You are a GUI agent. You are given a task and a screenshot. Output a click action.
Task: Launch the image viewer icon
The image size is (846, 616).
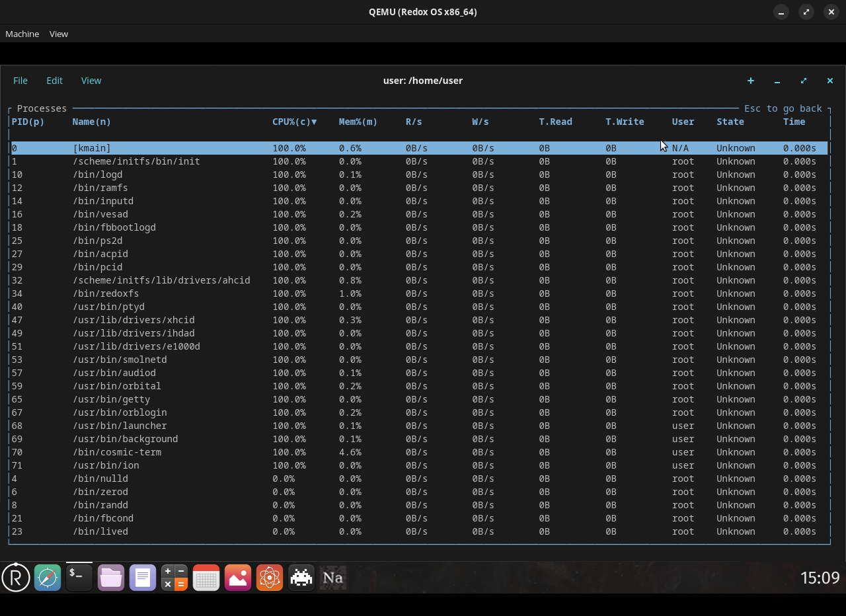[238, 578]
